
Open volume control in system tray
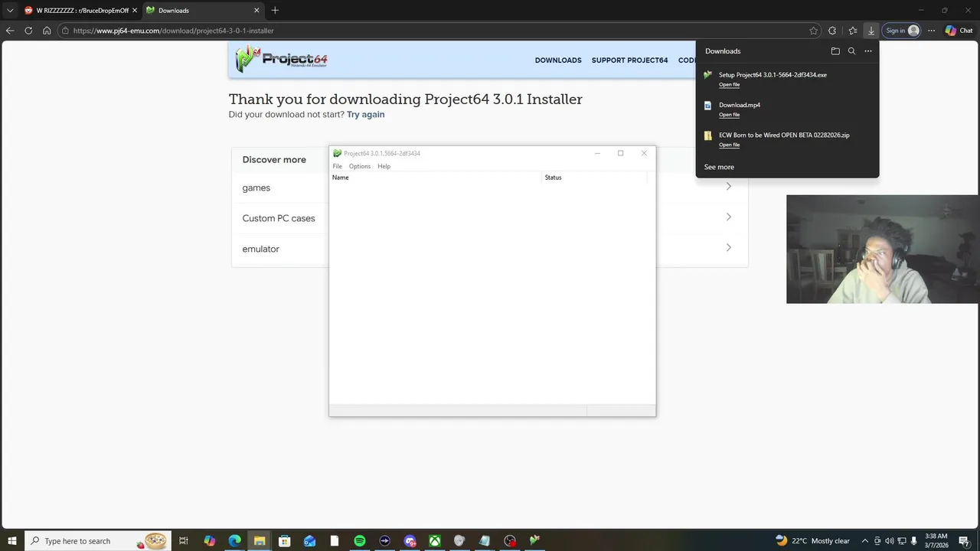(x=889, y=541)
